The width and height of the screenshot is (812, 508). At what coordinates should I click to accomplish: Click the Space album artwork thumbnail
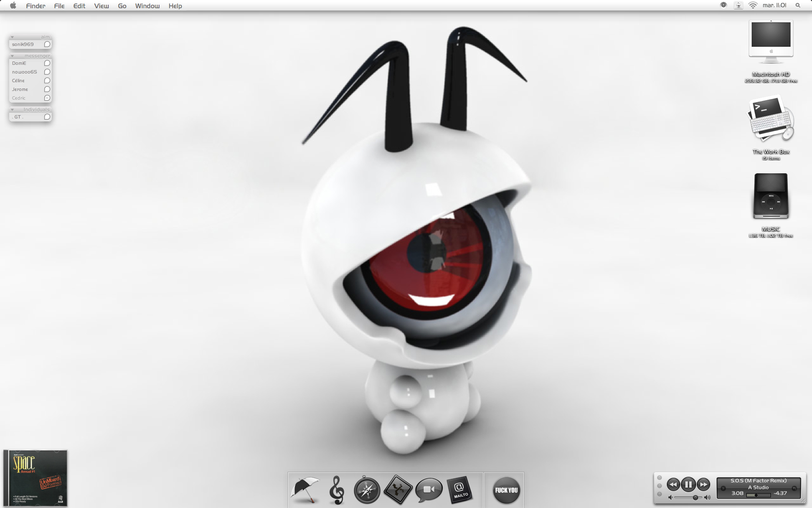(35, 478)
